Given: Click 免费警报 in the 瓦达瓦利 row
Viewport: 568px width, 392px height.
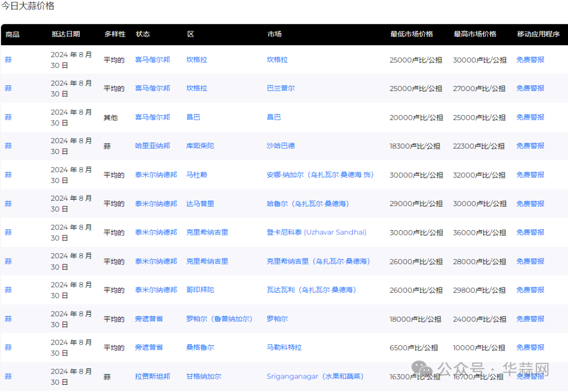Looking at the screenshot, I should coord(530,290).
